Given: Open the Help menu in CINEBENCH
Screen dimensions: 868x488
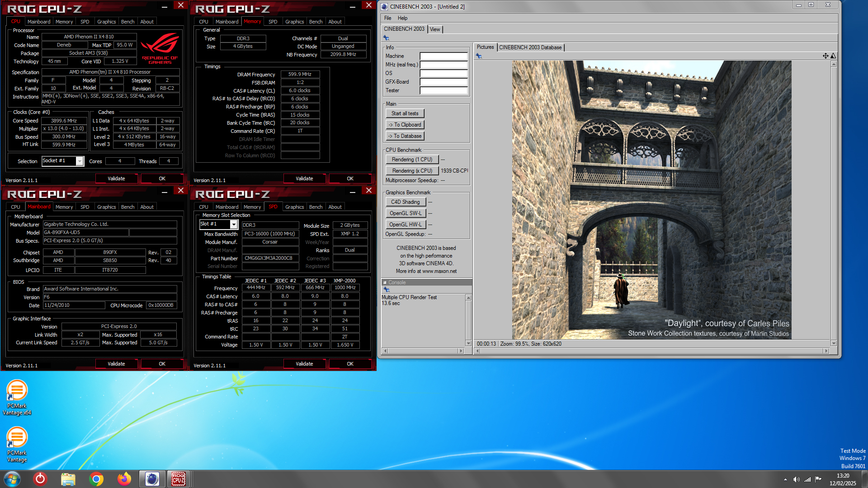Looking at the screenshot, I should 402,18.
